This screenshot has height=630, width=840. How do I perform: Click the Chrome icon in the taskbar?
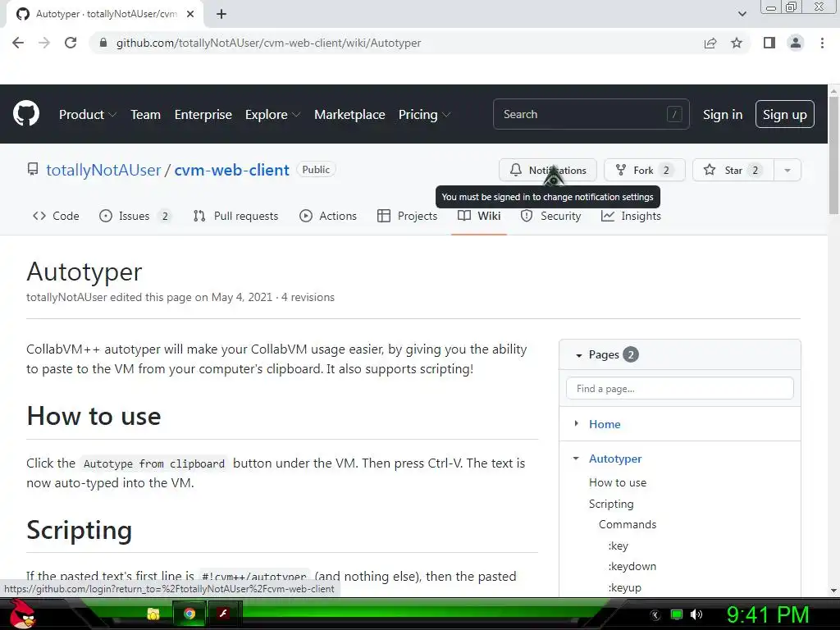189,614
